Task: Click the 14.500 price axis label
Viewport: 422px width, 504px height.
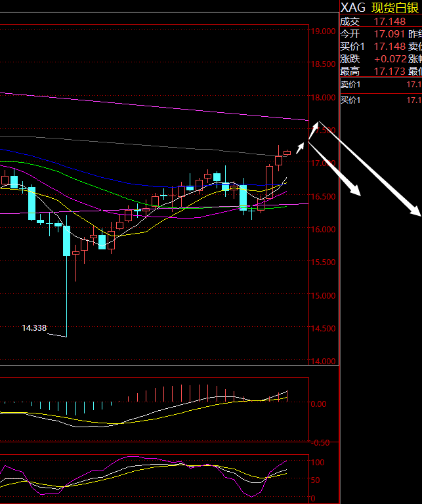Action: pyautogui.click(x=323, y=329)
